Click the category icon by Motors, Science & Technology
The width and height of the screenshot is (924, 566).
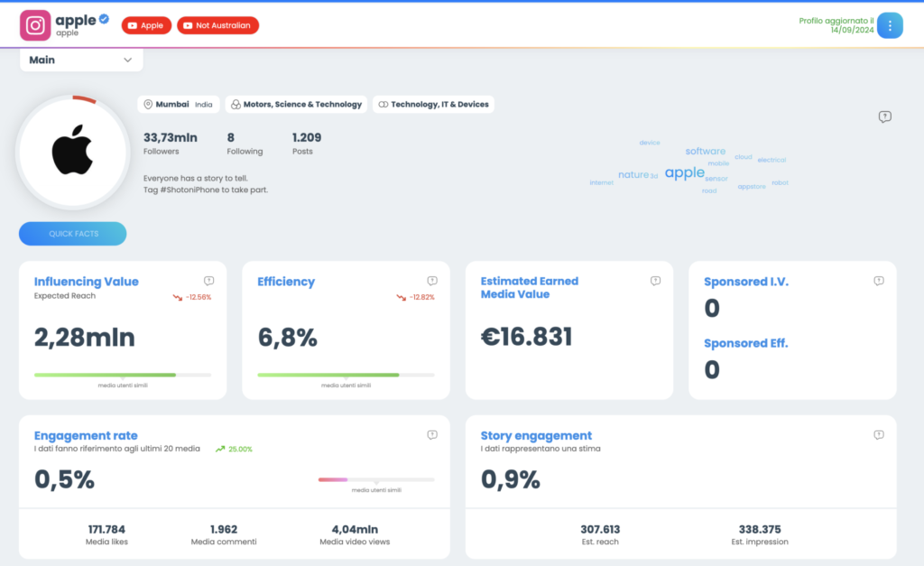coord(236,105)
